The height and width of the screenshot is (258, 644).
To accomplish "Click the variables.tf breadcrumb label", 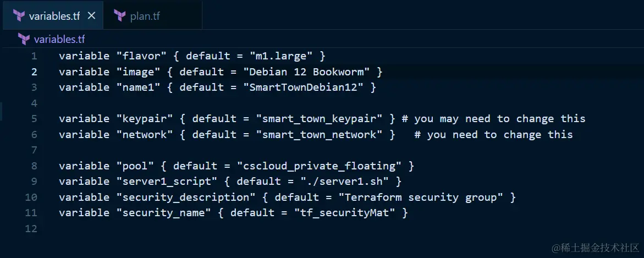I will pyautogui.click(x=59, y=39).
